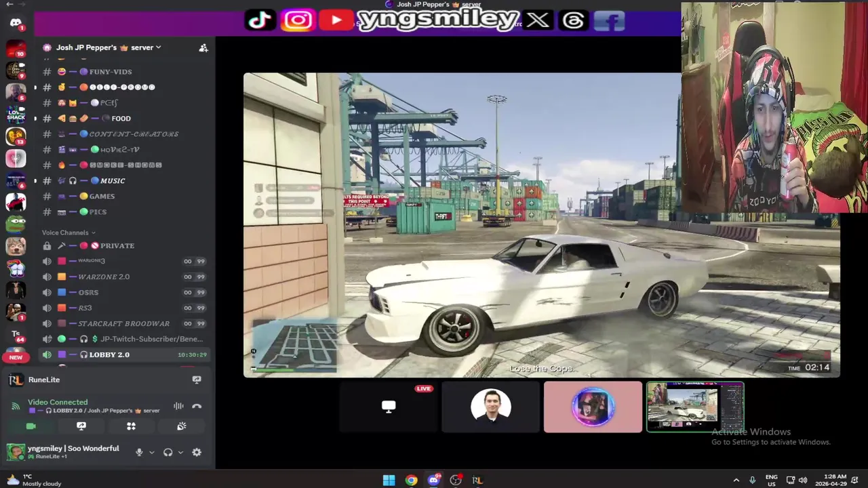
Task: Open the taskbar clock and date
Action: pos(831,480)
